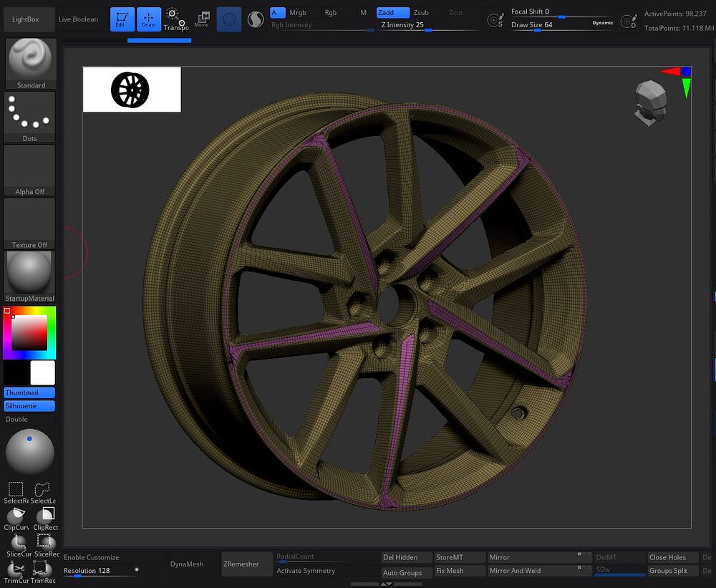The height and width of the screenshot is (588, 716).
Task: Enable M material paint mode
Action: (x=364, y=13)
